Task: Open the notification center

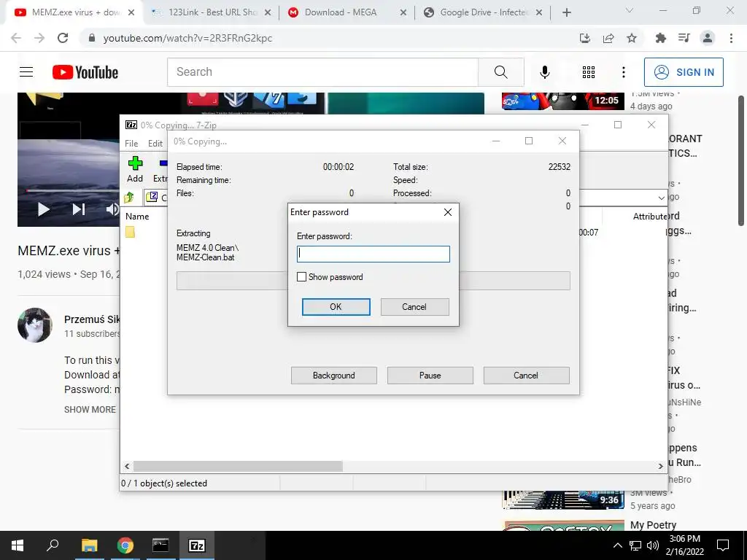Action: tap(723, 545)
